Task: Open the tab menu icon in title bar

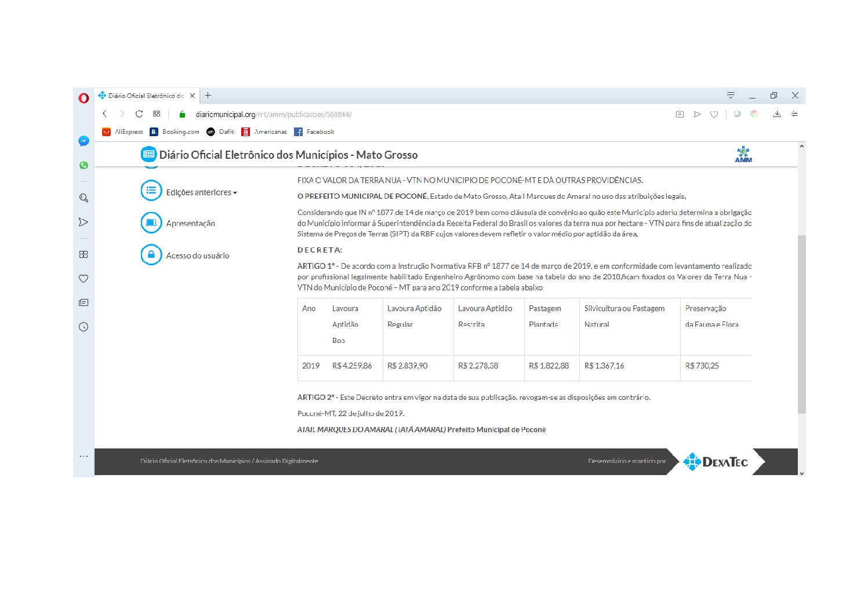Action: (731, 96)
